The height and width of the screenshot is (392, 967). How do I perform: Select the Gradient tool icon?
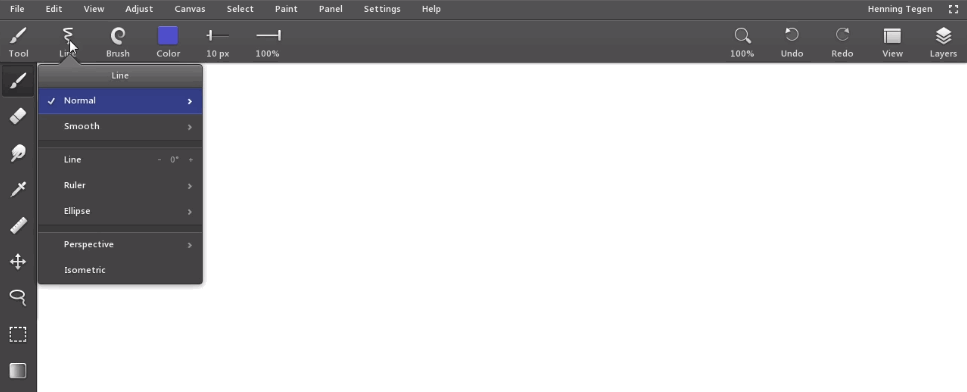[18, 370]
